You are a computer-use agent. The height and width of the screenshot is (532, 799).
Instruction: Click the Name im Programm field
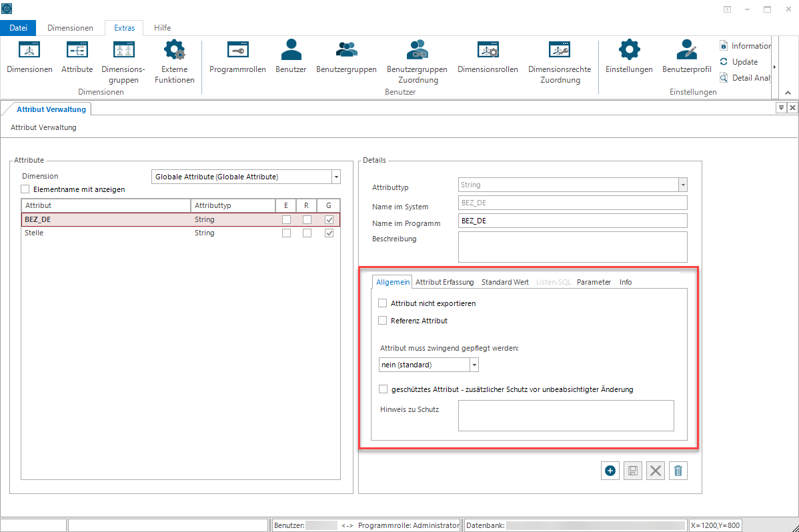573,221
